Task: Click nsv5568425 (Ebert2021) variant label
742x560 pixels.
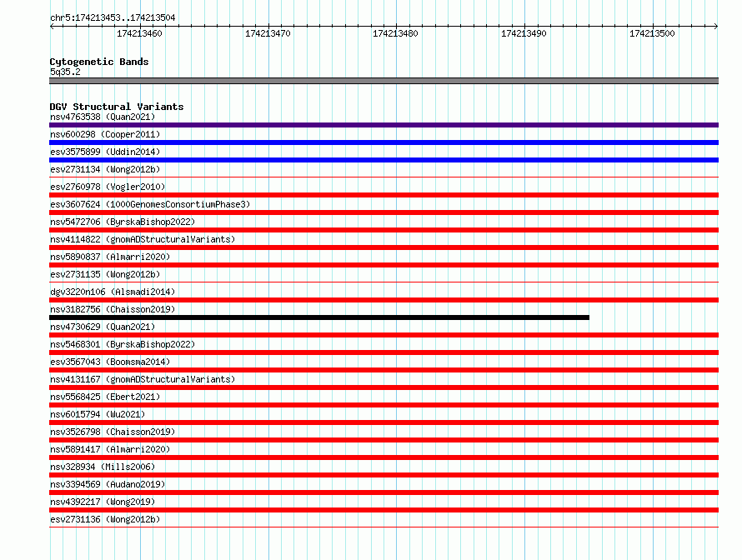Action: click(105, 397)
